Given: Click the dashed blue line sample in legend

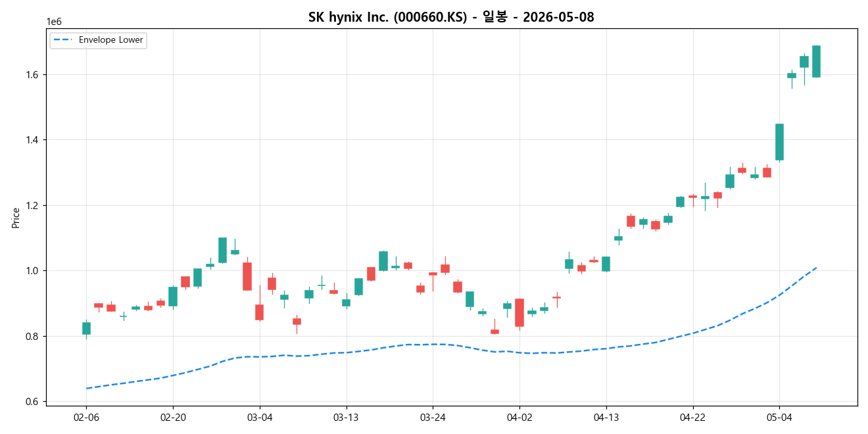Looking at the screenshot, I should [63, 40].
